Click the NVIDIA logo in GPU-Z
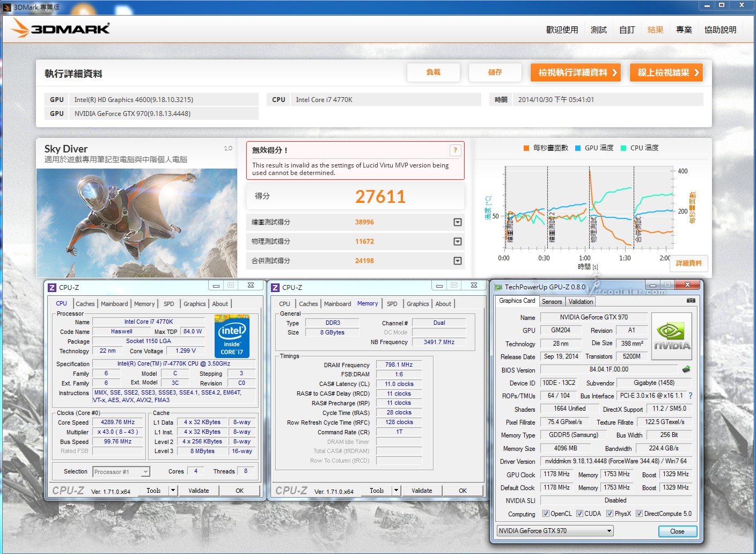 (671, 336)
